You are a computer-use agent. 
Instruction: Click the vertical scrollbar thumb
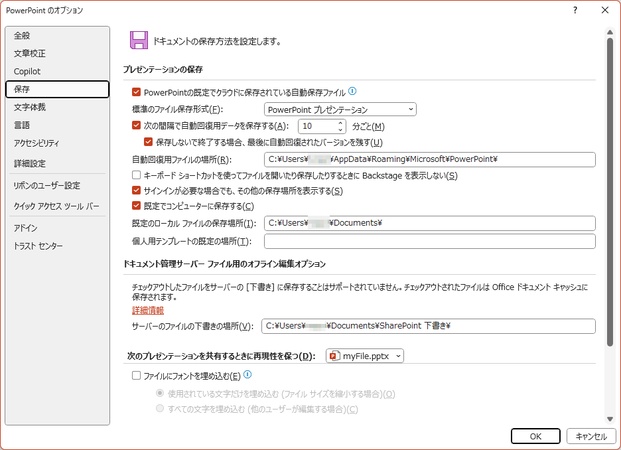tap(610, 192)
